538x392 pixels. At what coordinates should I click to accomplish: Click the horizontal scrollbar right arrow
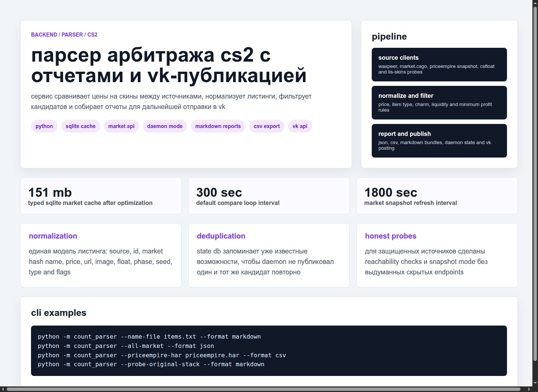[529, 389]
